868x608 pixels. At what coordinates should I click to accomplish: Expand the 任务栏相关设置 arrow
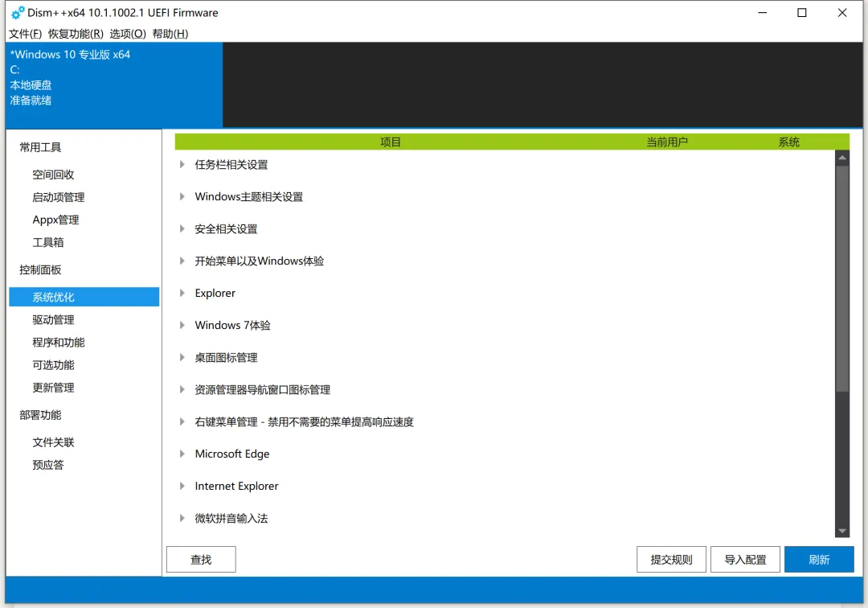coord(182,164)
